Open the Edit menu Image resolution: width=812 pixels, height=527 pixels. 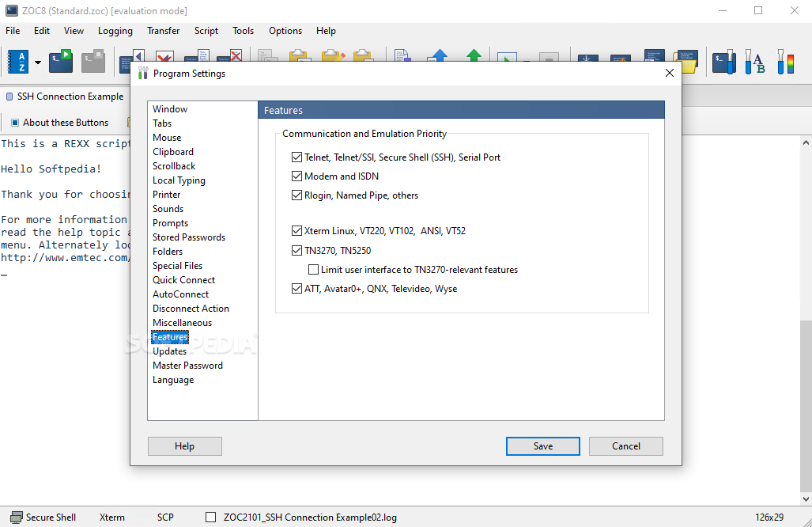coord(42,31)
